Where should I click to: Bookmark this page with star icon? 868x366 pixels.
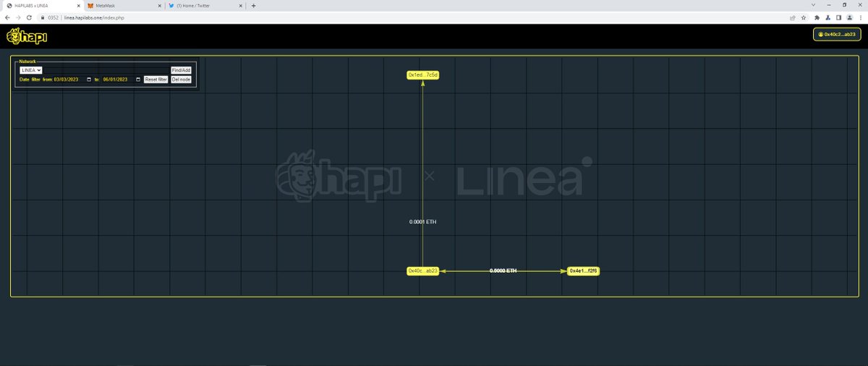click(804, 17)
